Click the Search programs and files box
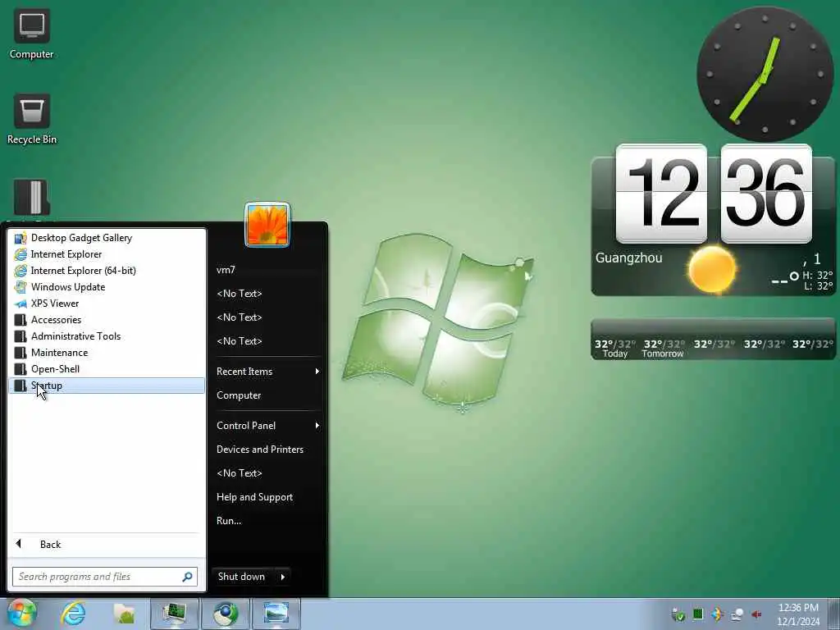The height and width of the screenshot is (630, 840). (x=105, y=577)
